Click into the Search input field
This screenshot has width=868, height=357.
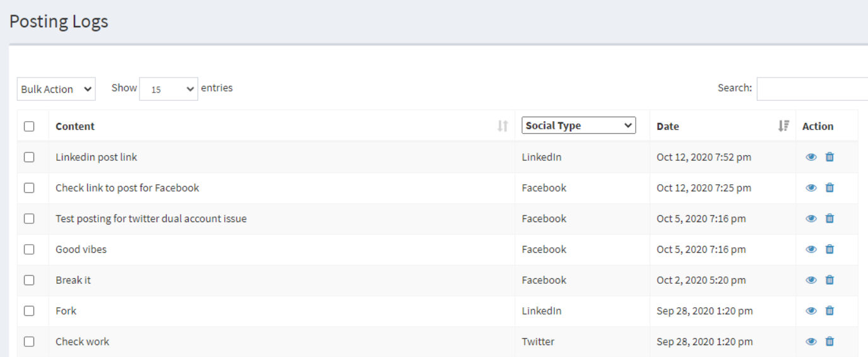812,89
